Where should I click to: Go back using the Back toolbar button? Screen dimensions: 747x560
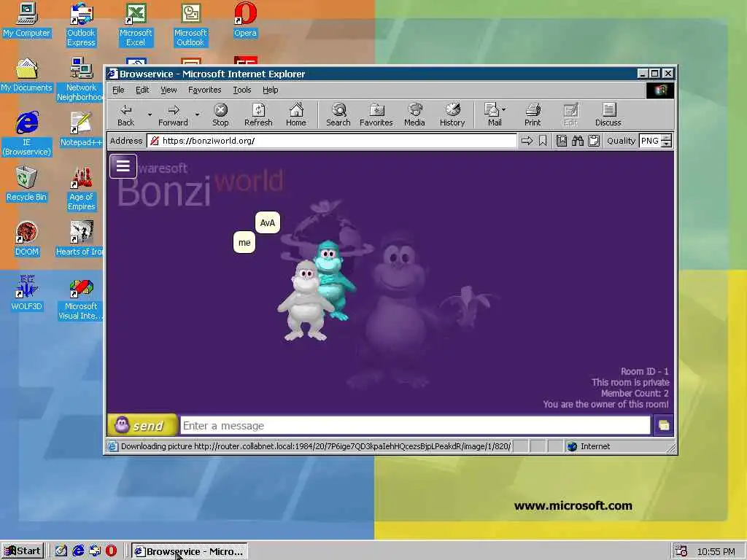pos(125,114)
